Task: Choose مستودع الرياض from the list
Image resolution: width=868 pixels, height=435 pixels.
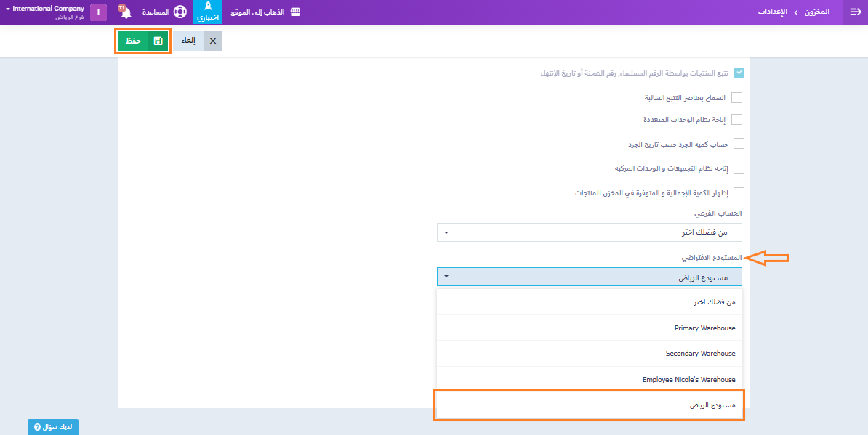Action: pos(712,405)
